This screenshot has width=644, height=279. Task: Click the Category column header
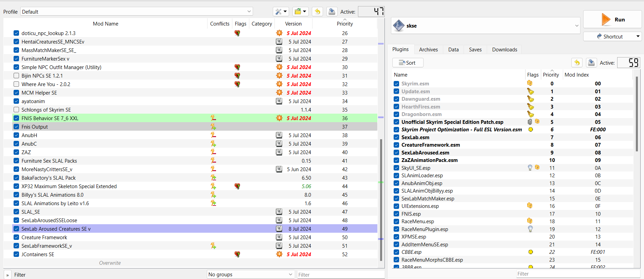(x=262, y=23)
